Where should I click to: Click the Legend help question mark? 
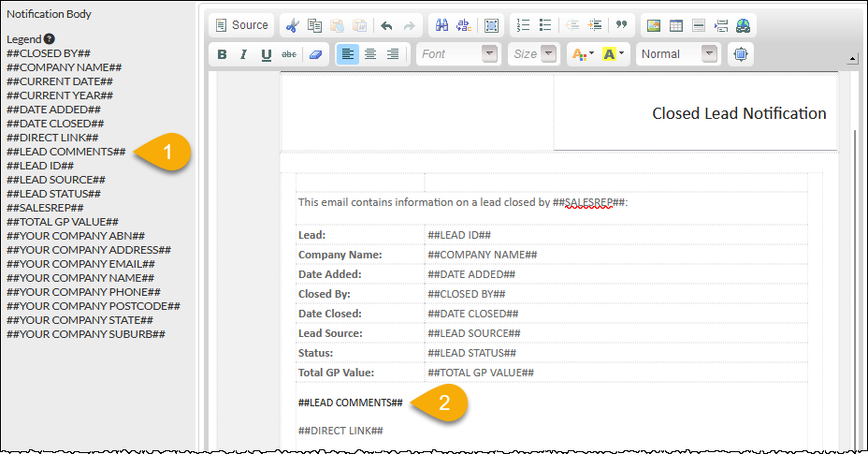50,38
